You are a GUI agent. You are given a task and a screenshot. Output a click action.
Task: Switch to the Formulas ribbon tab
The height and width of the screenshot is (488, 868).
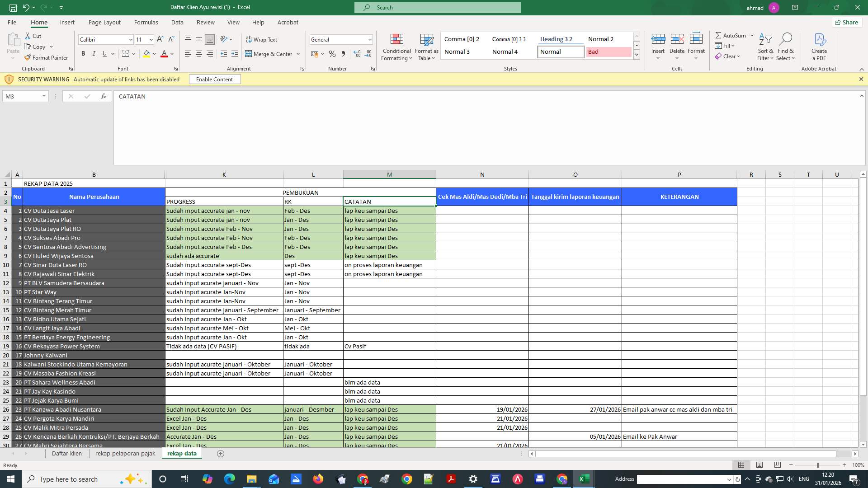point(146,22)
